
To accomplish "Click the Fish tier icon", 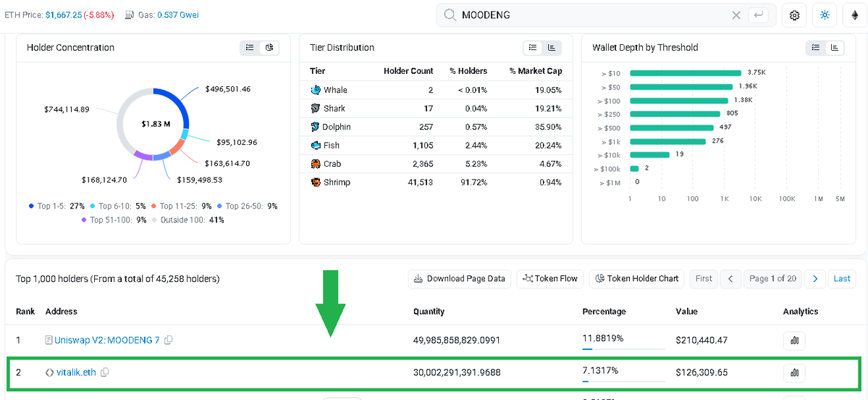I will [316, 145].
